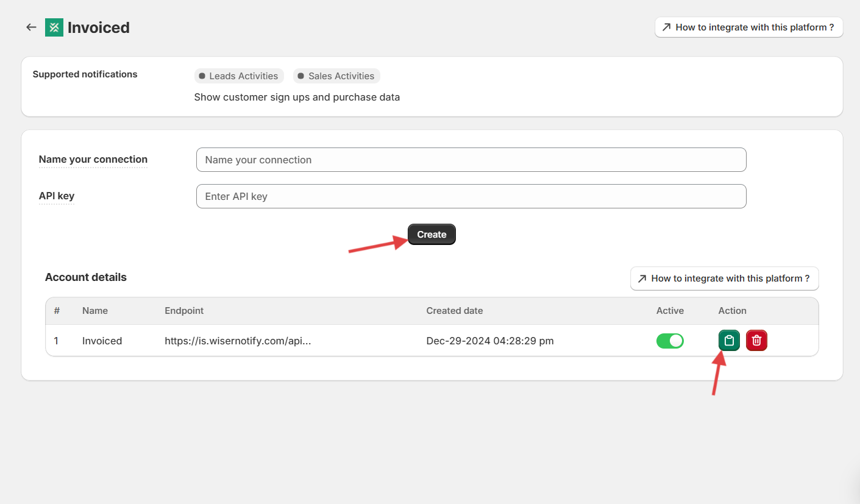Select the truncated endpoint URL in the row
The height and width of the screenshot is (504, 860).
(238, 341)
